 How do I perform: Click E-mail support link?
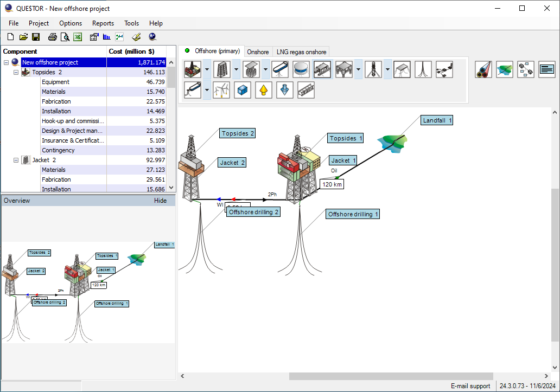[x=470, y=386]
